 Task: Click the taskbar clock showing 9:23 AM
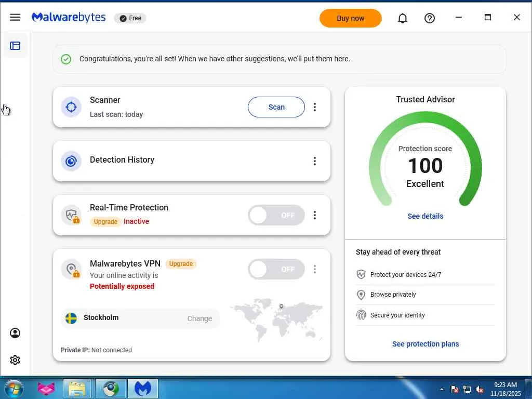click(505, 389)
